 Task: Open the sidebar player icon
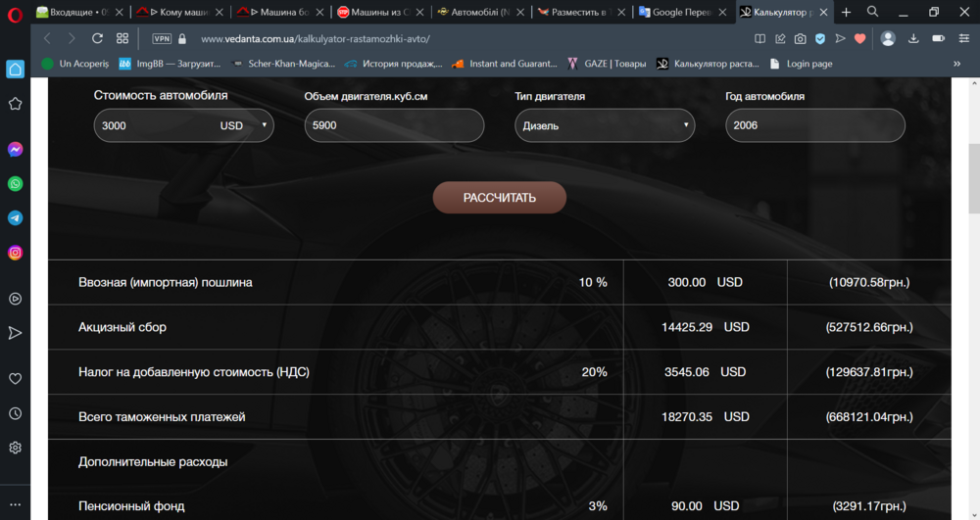(x=15, y=299)
